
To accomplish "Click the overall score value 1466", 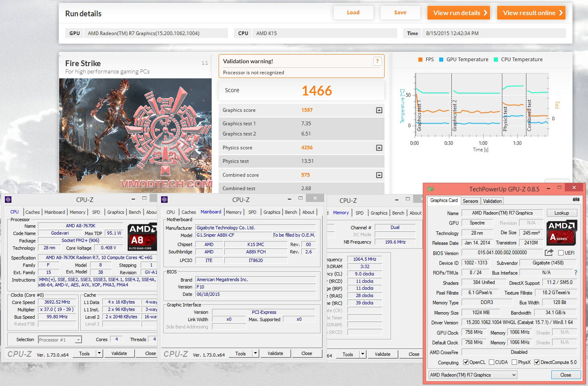I will [x=317, y=91].
